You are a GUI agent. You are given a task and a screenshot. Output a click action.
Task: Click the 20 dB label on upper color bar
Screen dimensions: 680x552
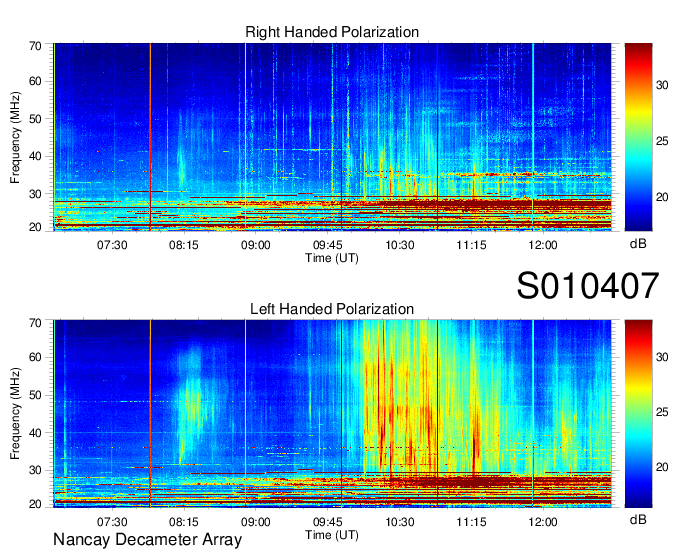pyautogui.click(x=662, y=197)
